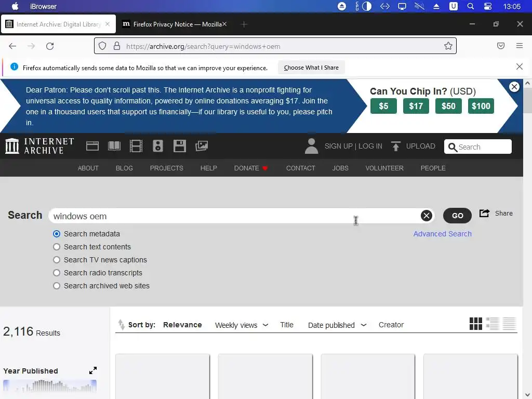
Task: Toggle the sort direction arrows
Action: coord(121,325)
